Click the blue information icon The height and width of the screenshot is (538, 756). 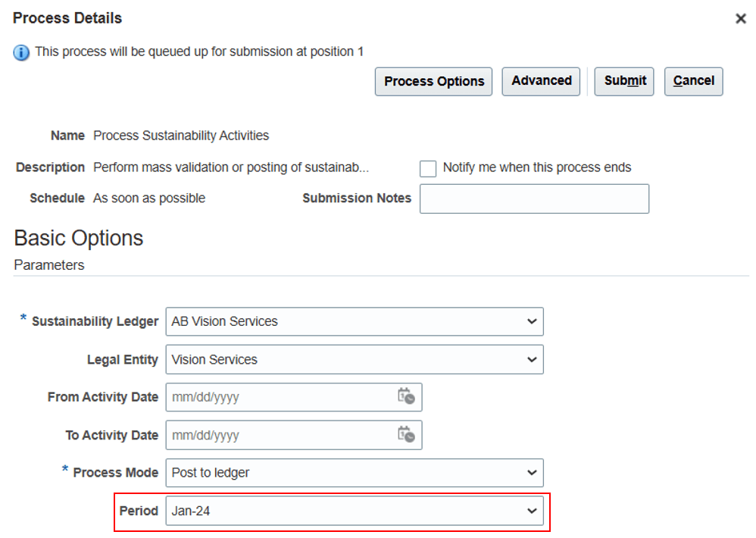[21, 52]
